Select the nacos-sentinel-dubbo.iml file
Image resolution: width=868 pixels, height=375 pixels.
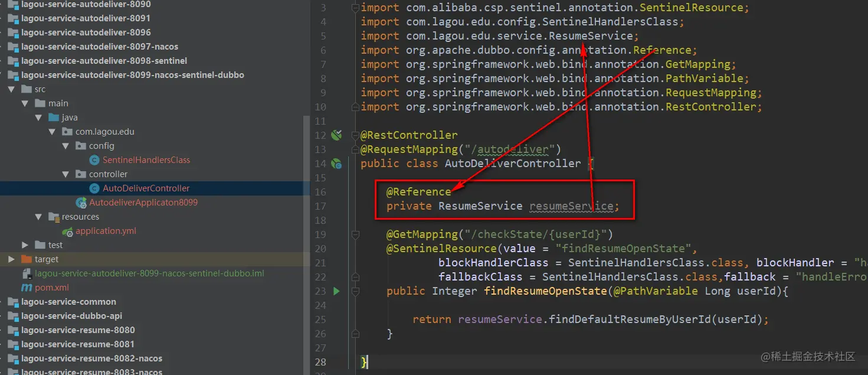(149, 273)
